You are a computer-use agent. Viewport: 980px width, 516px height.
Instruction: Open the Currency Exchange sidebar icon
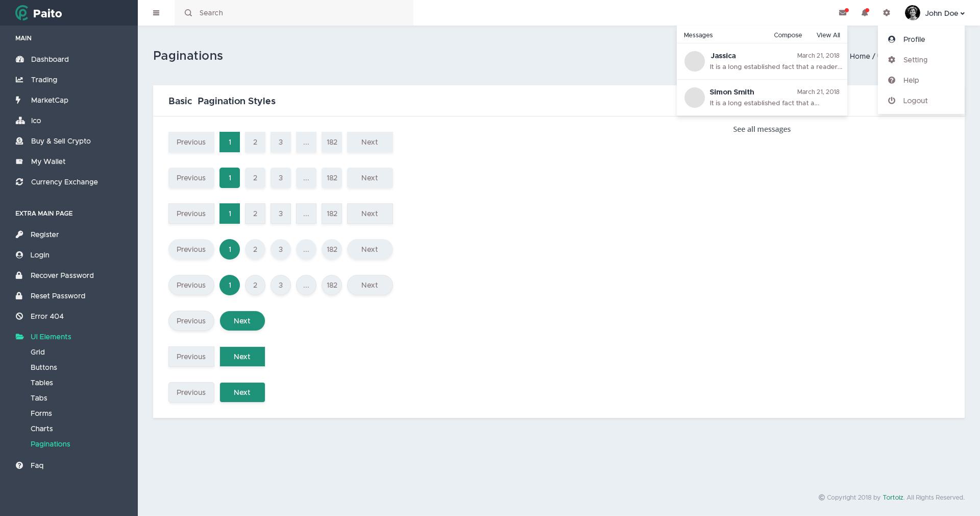[x=19, y=182]
